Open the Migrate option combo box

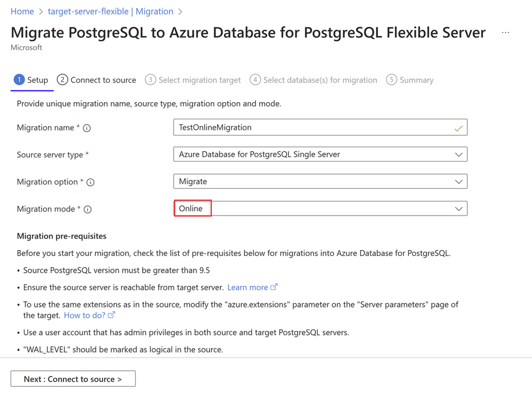click(x=320, y=181)
